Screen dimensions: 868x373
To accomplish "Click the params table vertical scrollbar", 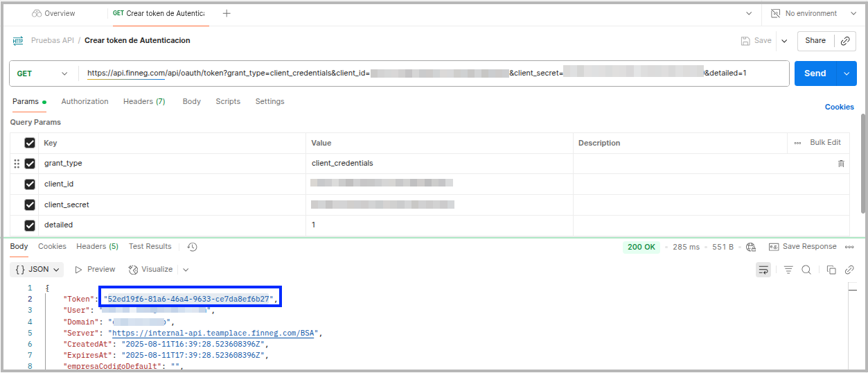I will tap(862, 164).
